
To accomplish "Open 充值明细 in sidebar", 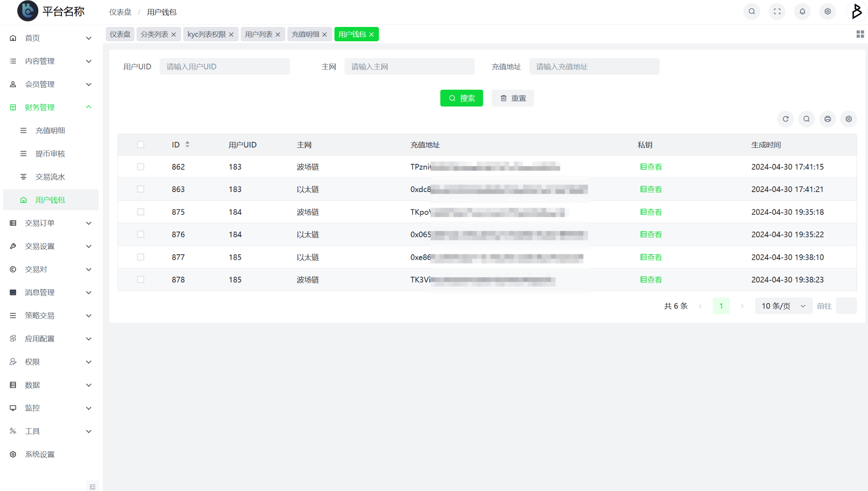I will pos(51,131).
